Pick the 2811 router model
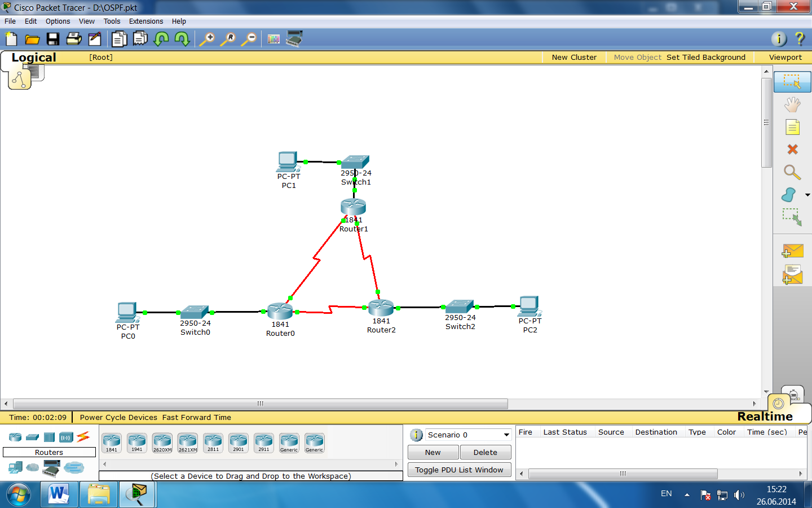 point(213,443)
